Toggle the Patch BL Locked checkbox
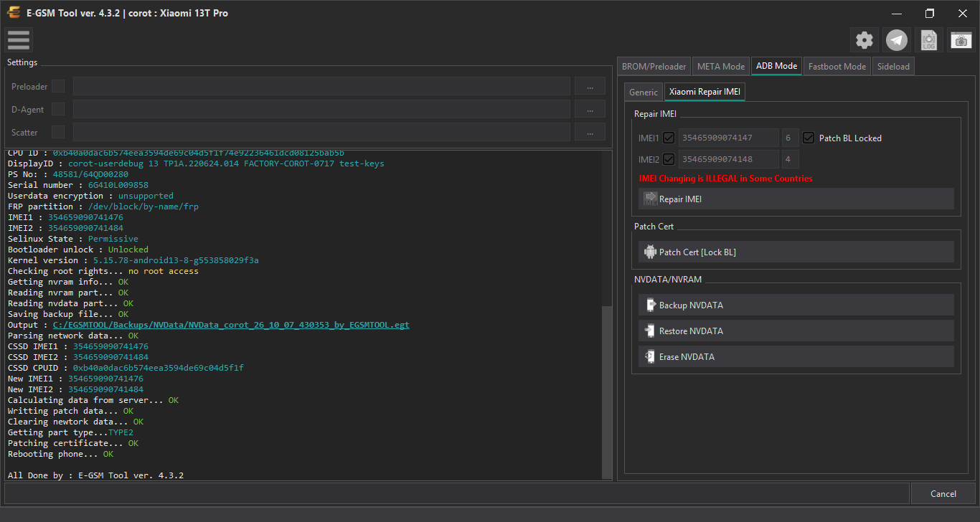The height and width of the screenshot is (522, 980). 809,138
